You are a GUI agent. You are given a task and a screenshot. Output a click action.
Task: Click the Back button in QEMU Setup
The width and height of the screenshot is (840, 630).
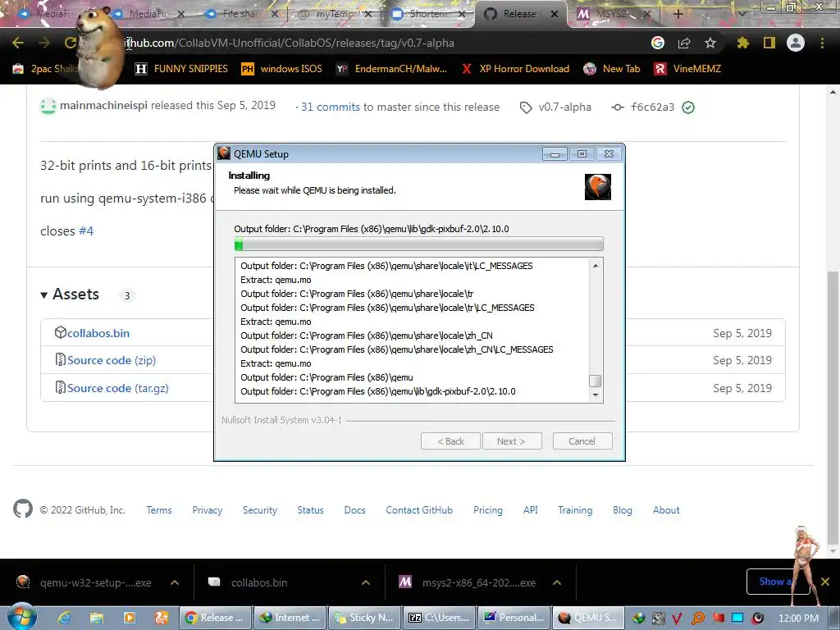click(x=450, y=441)
